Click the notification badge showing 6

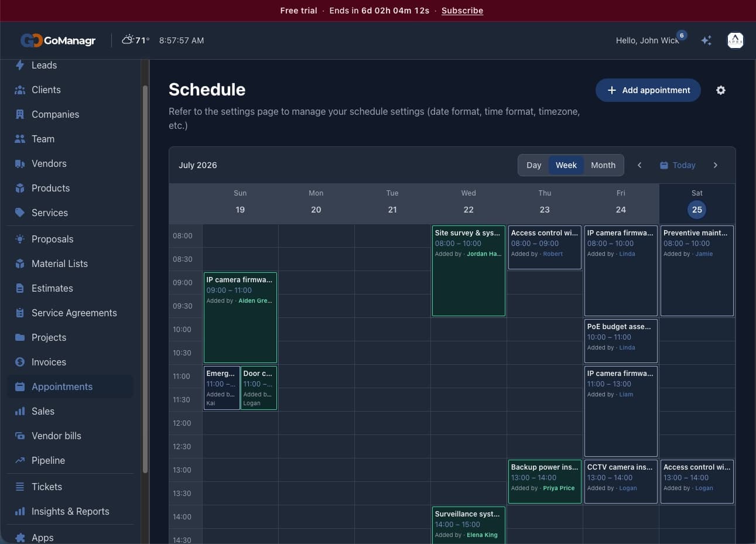pyautogui.click(x=682, y=35)
